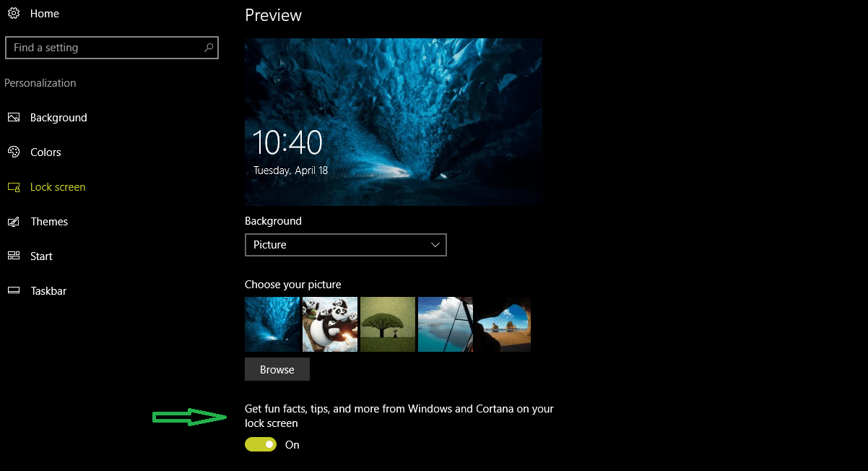Click the Colors palette icon
This screenshot has height=471, width=868.
[14, 152]
